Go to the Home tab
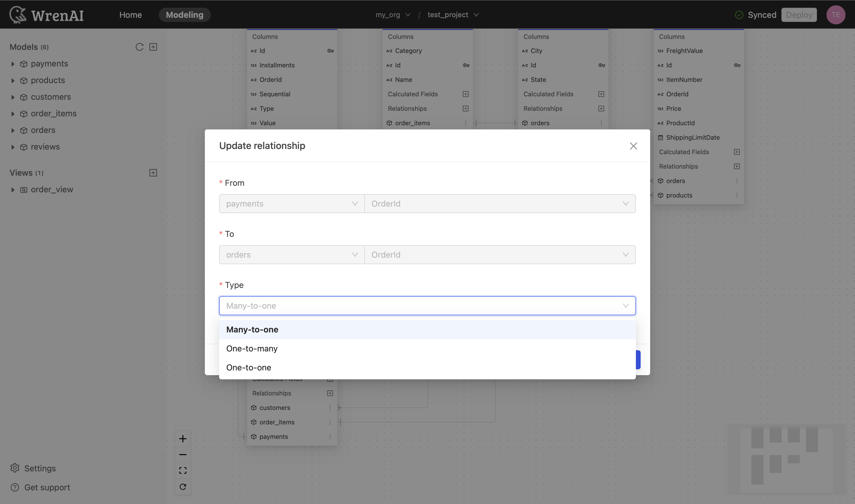 click(x=130, y=15)
